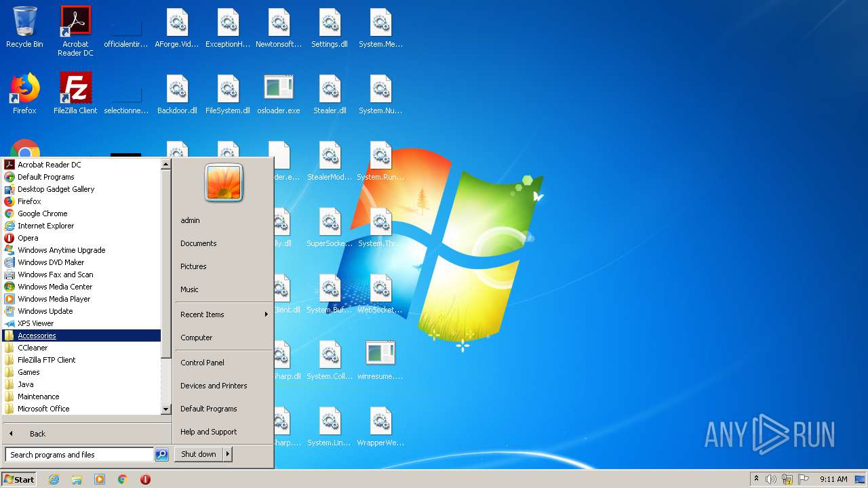The width and height of the screenshot is (868, 488).
Task: Open Devices and Printers
Action: pyautogui.click(x=224, y=386)
